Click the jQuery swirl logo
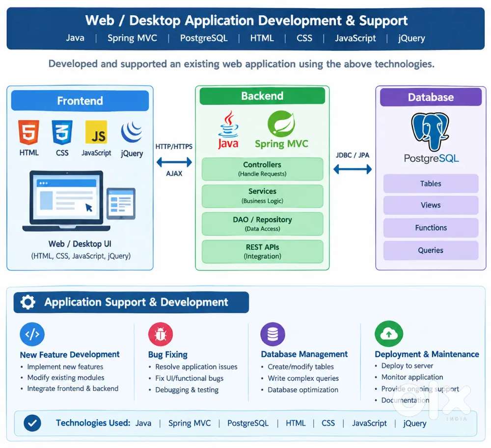 click(132, 132)
